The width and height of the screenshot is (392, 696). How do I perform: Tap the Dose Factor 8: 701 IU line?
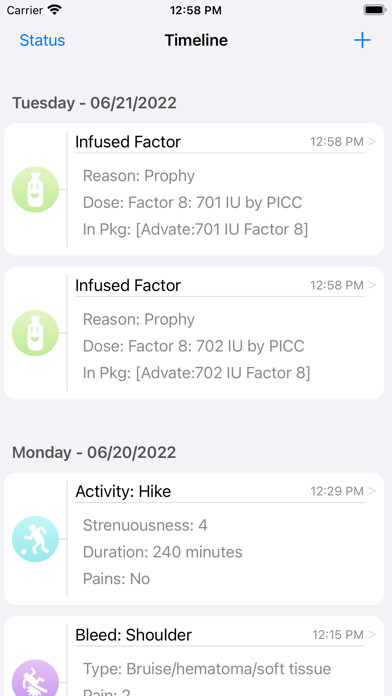tap(192, 202)
